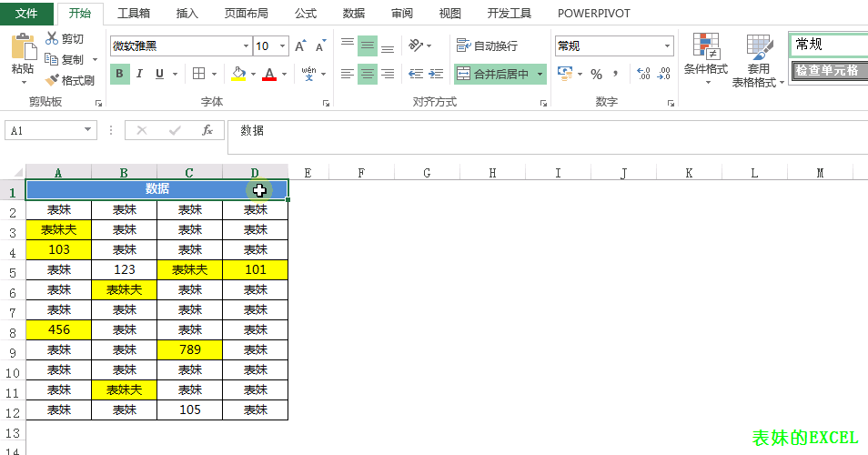Screen dimensions: 868x455
Task: Open the number format dropdown 常规
Action: pyautogui.click(x=667, y=45)
